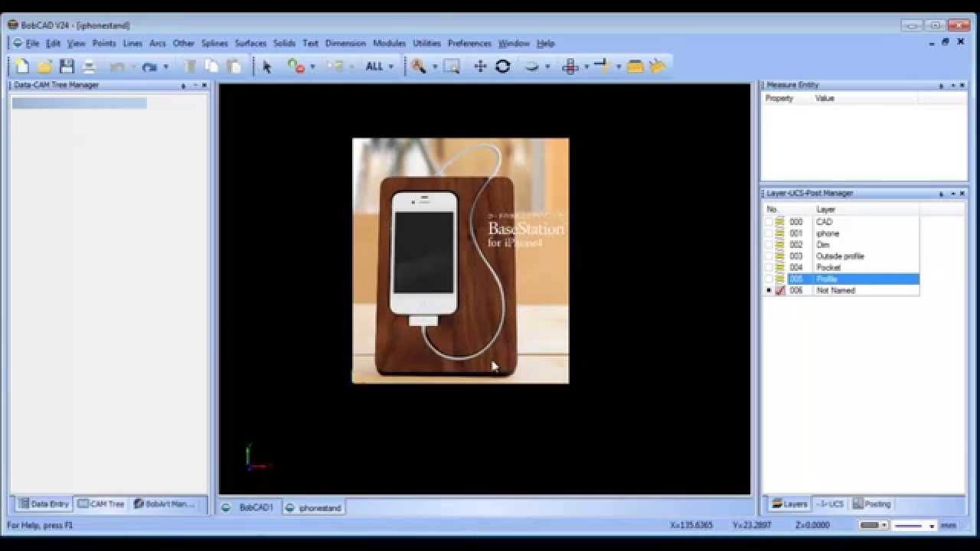Select the Not Named layer row
The height and width of the screenshot is (551, 980).
pyautogui.click(x=841, y=291)
